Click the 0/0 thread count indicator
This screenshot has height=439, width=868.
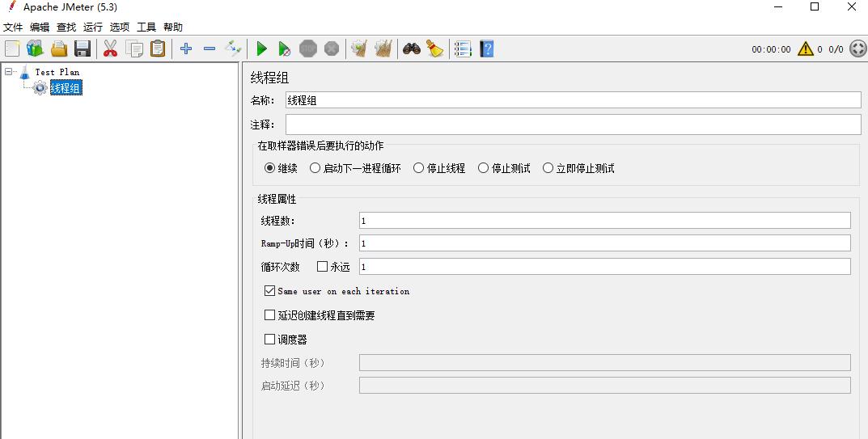[x=836, y=49]
